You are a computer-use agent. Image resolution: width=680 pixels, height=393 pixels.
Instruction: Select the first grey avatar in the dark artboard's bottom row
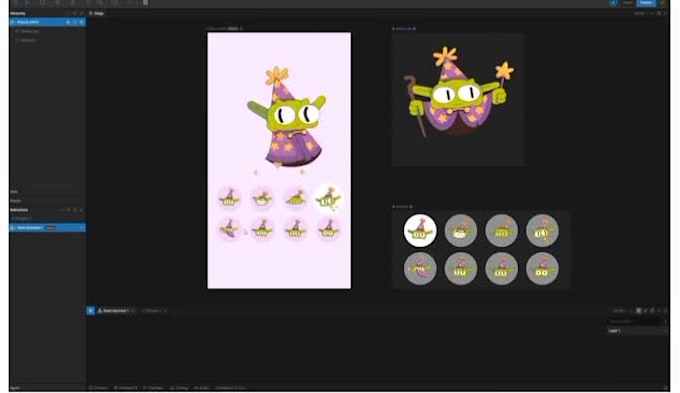click(x=420, y=269)
